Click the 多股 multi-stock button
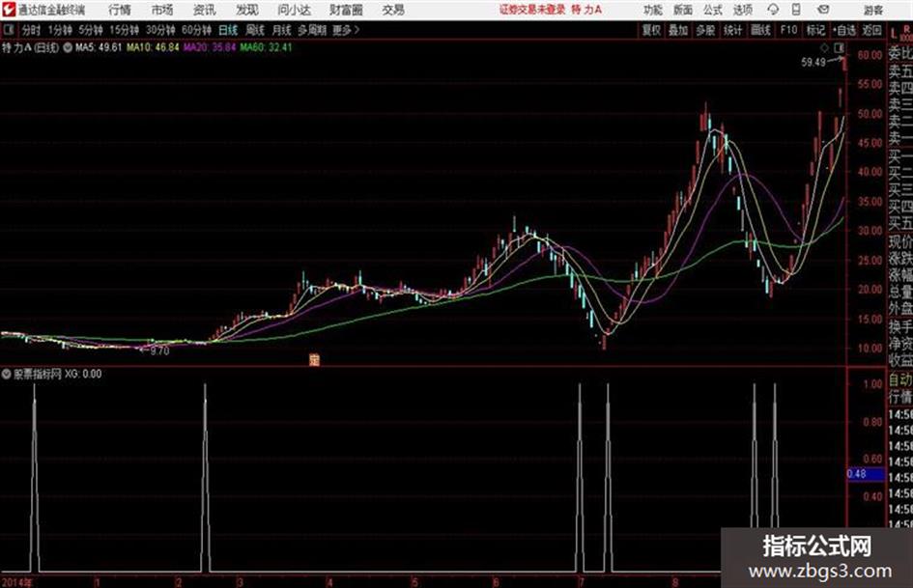This screenshot has height=588, width=913. click(705, 30)
